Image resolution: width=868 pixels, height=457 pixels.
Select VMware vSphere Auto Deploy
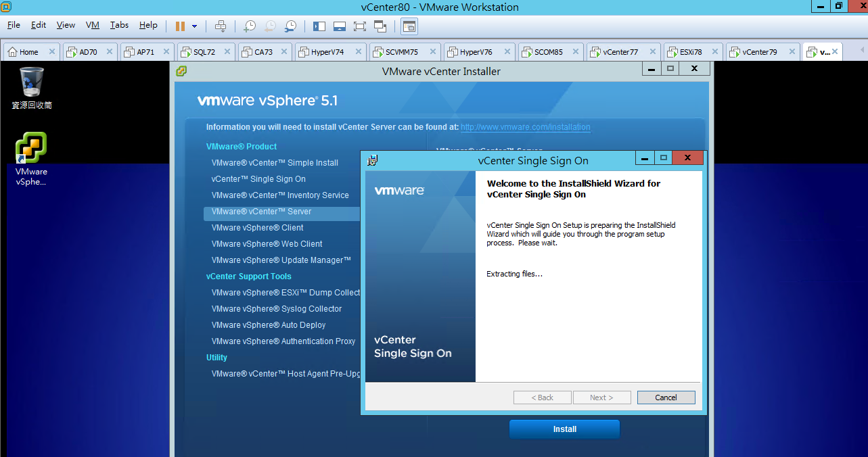(x=269, y=325)
